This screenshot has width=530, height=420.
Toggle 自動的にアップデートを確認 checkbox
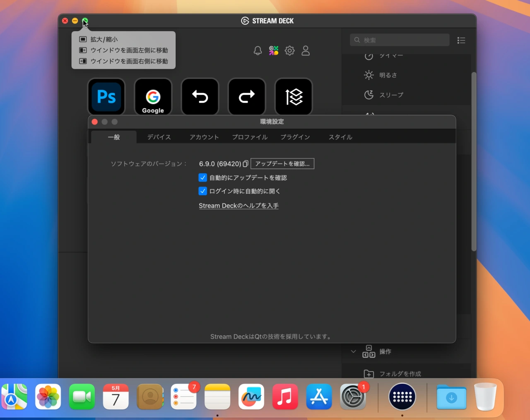coord(203,178)
